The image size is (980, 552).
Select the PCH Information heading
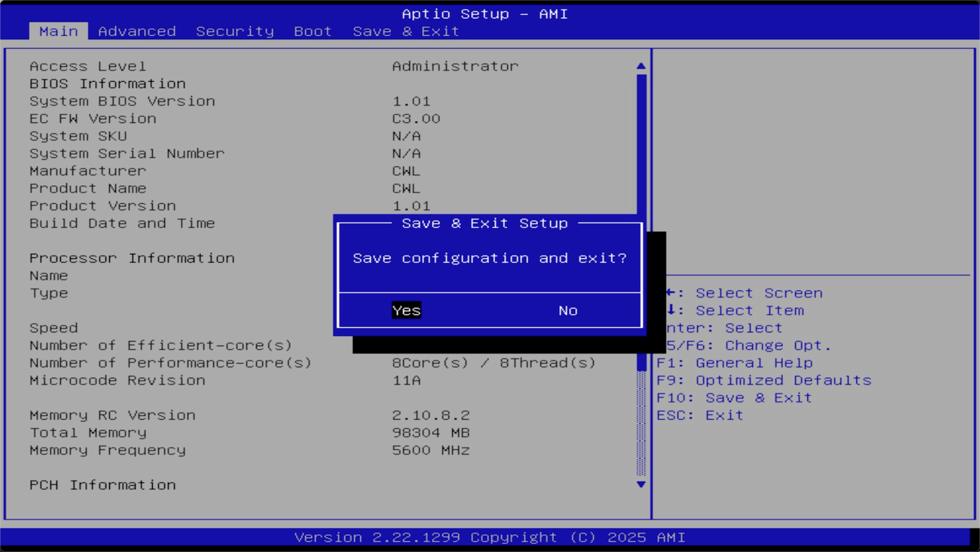coord(102,485)
